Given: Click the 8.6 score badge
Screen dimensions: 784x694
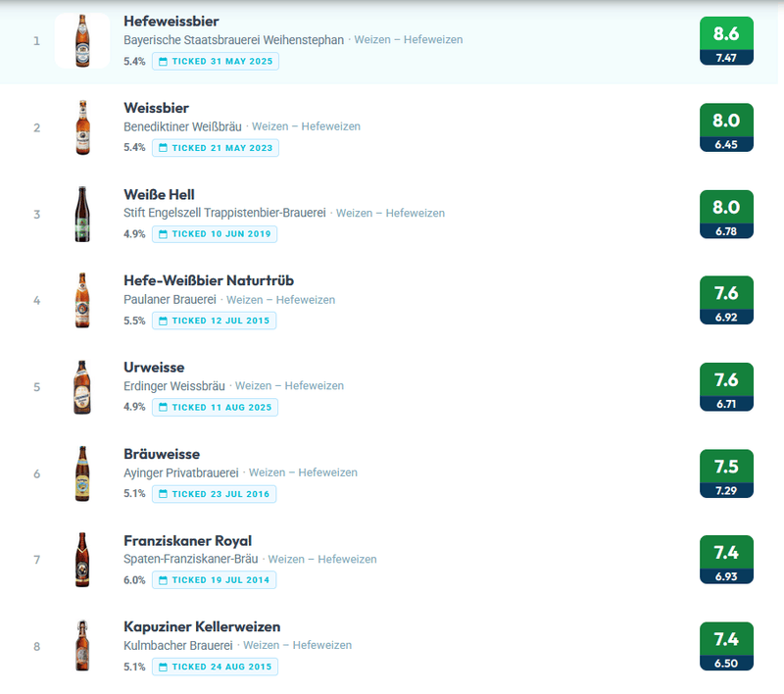Looking at the screenshot, I should pos(726,40).
